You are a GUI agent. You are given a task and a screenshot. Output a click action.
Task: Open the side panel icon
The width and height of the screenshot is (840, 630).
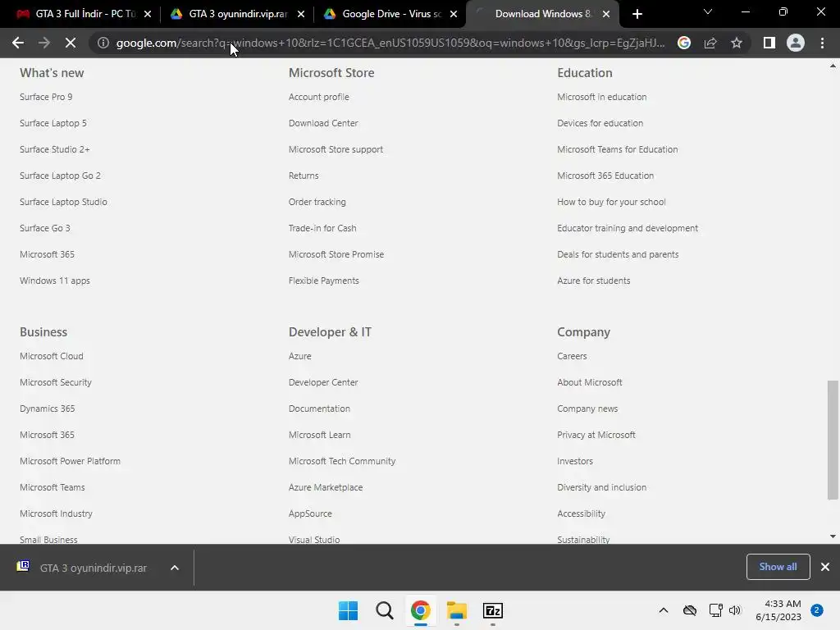coord(769,43)
